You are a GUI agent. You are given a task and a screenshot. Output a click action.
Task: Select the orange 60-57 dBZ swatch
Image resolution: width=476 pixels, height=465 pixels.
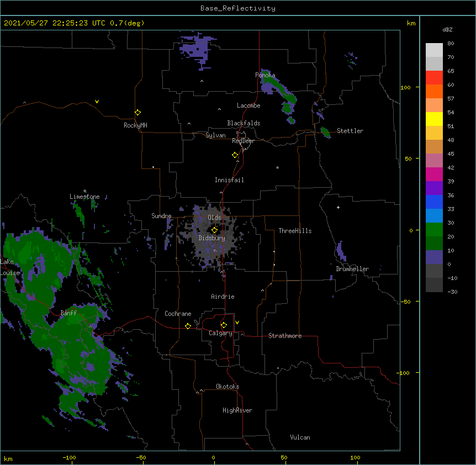click(434, 91)
